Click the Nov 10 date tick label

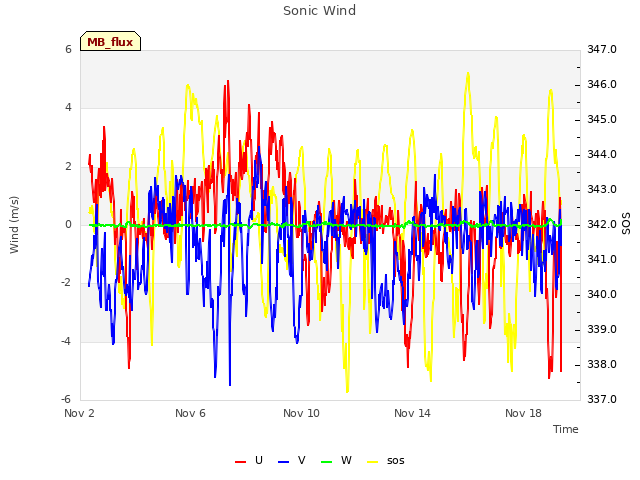301,413
